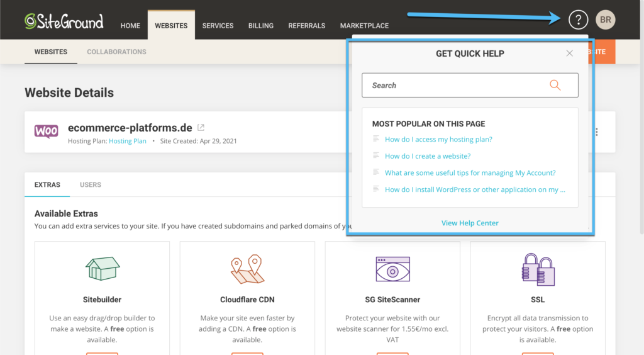The image size is (644, 355).
Task: Open 'How do I access my hosting plan?'
Action: (438, 139)
